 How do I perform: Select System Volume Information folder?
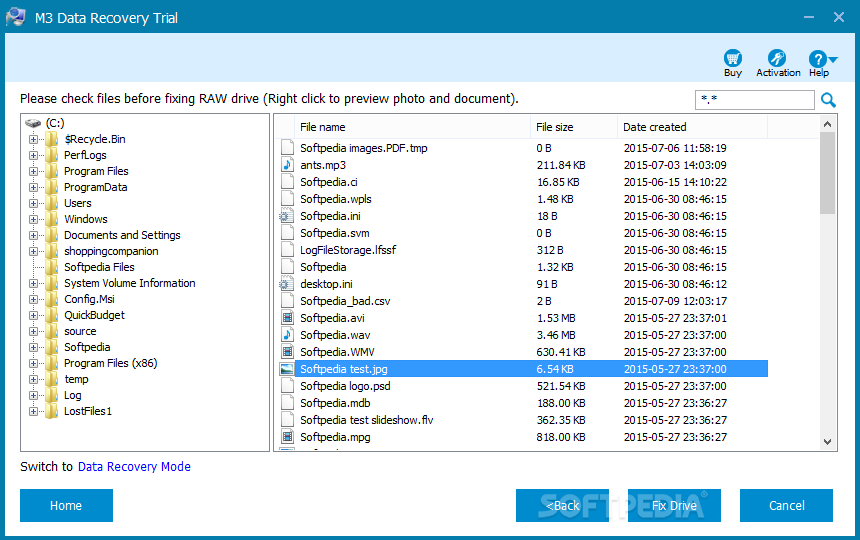pos(129,283)
